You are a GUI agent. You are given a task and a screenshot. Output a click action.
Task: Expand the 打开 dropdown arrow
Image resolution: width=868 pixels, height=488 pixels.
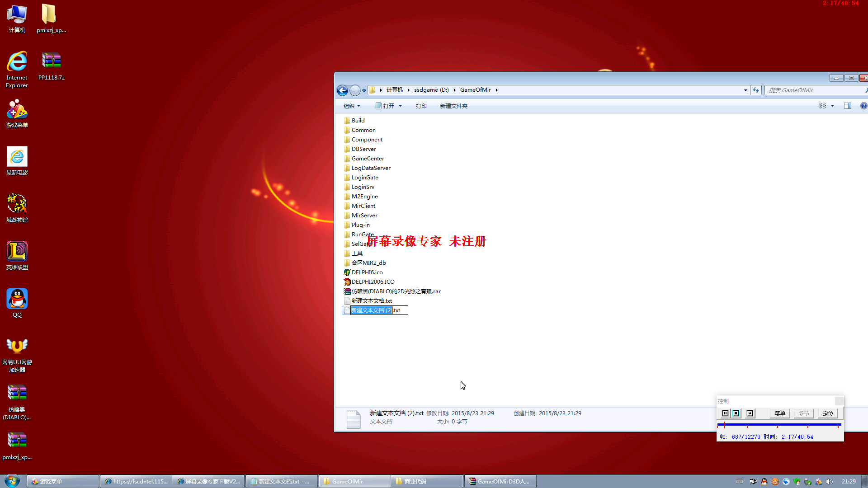pos(400,106)
